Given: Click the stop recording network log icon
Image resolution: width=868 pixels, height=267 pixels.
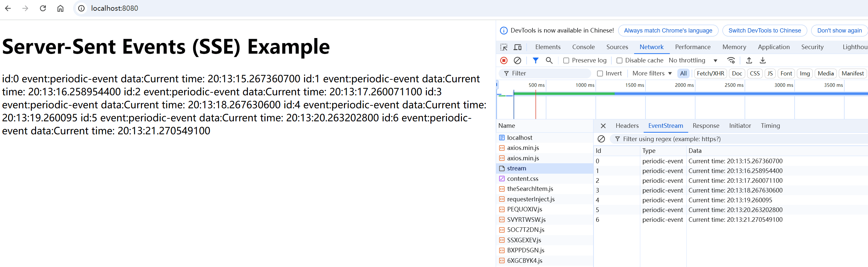Looking at the screenshot, I should pos(504,60).
